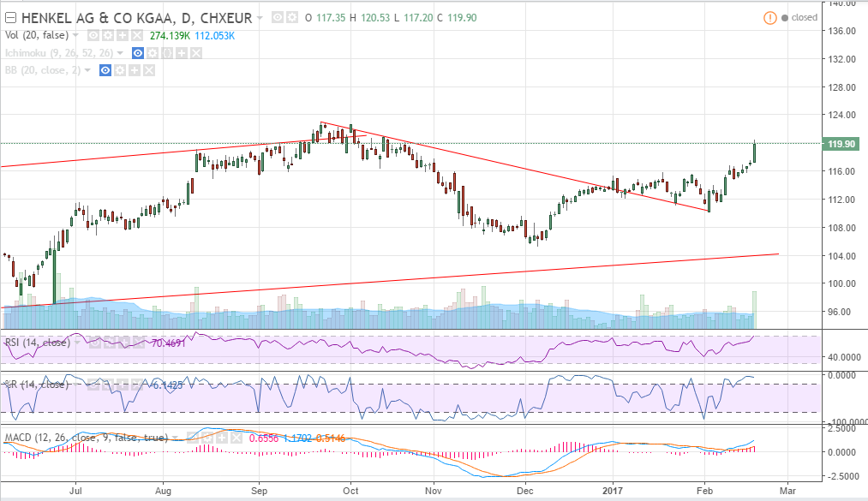Viewport: 868px width, 501px height.
Task: Collapse the legend with the minus box icon
Action: (10, 18)
